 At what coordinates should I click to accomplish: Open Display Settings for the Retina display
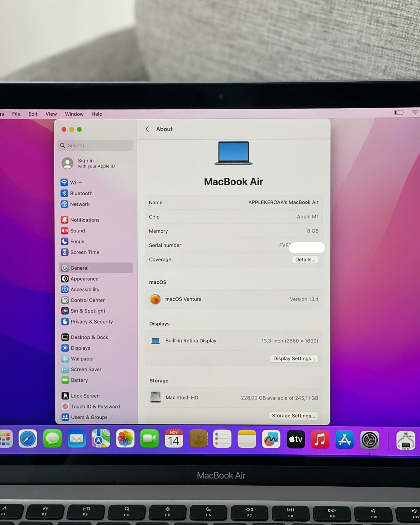coord(294,359)
